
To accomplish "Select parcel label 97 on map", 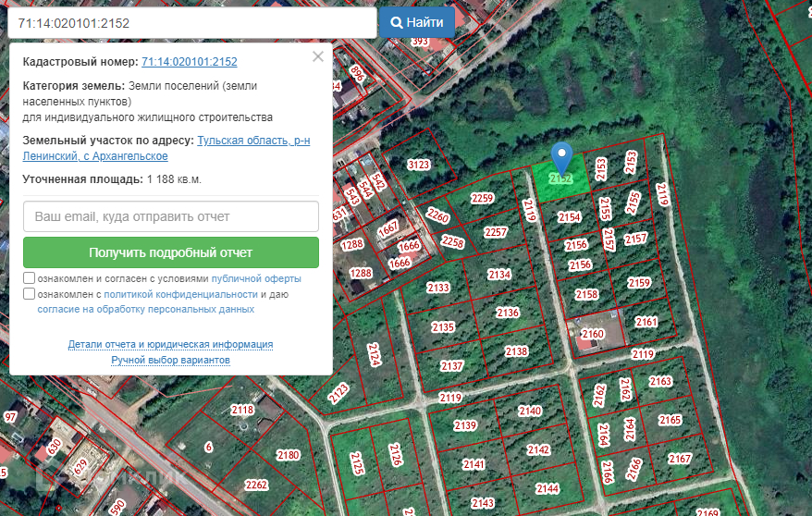I will click(10, 417).
